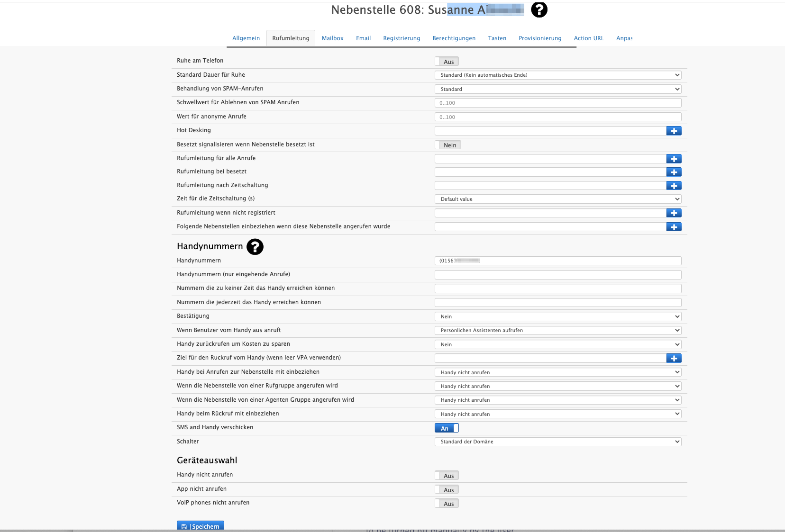Add Ziel für den Rückruf vom Handy
Viewport: 785px width, 532px height.
click(x=674, y=358)
